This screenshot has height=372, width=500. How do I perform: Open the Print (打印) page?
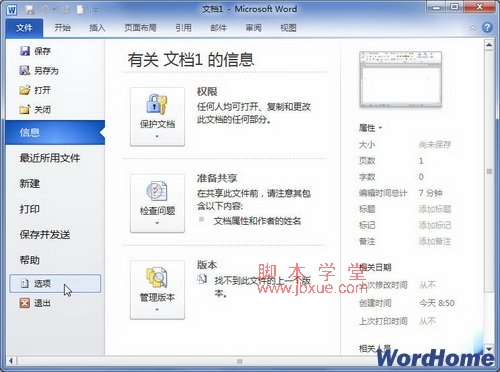30,209
